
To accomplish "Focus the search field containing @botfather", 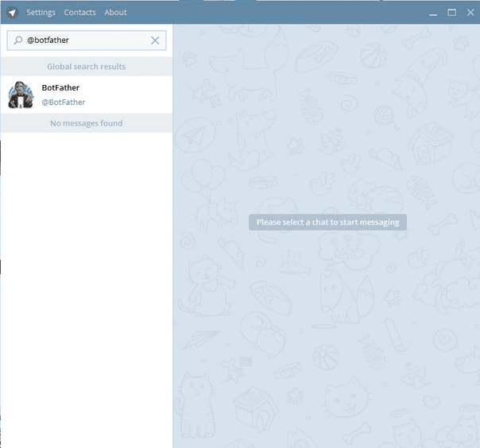I will [x=83, y=40].
